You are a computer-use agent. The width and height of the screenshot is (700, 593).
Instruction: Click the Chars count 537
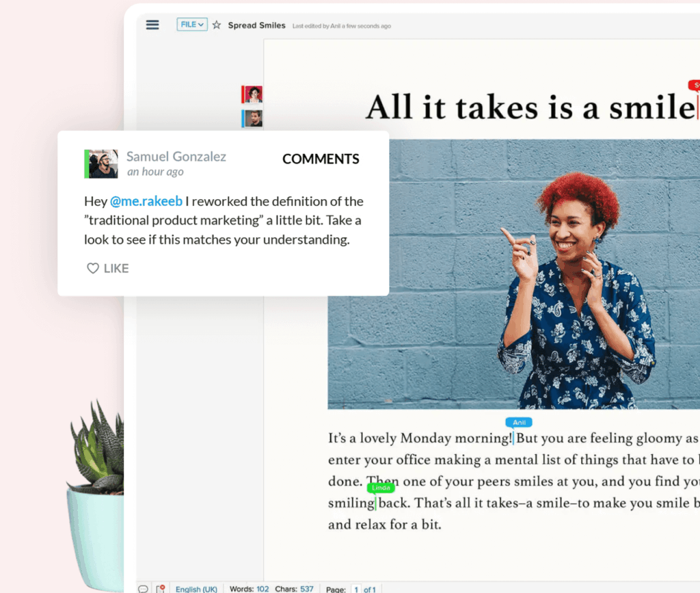tap(294, 589)
